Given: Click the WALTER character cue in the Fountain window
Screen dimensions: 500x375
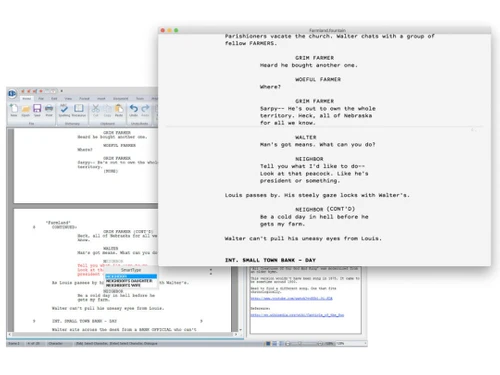Looking at the screenshot, I should point(306,137).
